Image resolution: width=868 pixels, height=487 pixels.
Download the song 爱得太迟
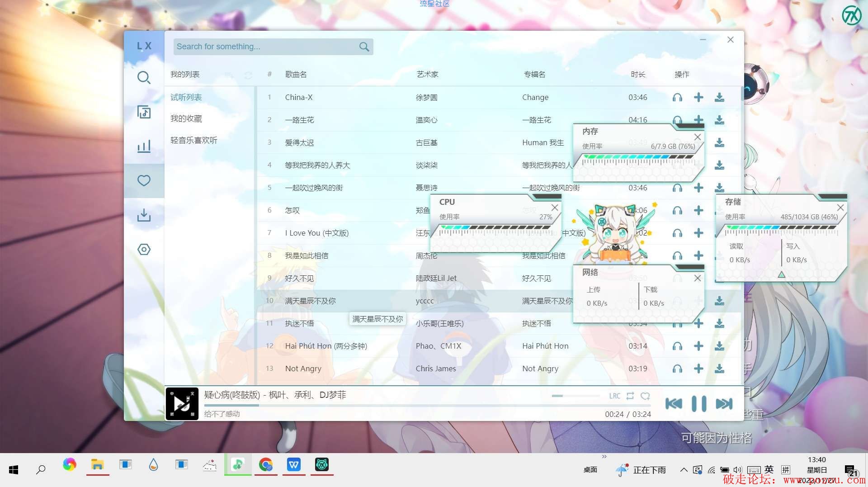tap(719, 142)
